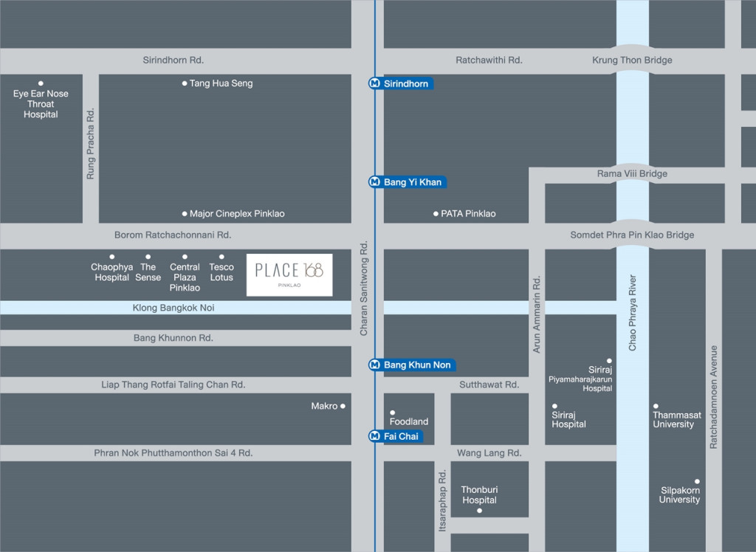Click the Central Plaza Pinklao label
756x552 pixels.
(x=185, y=277)
